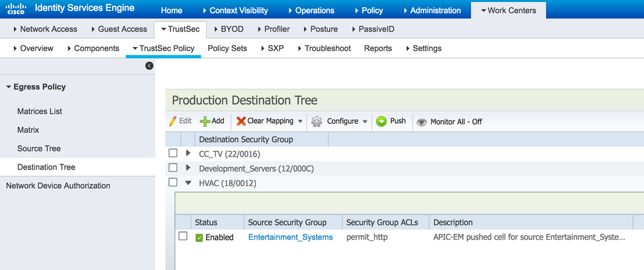
Task: Click the Security Group ACLs column header
Action: coord(385,222)
